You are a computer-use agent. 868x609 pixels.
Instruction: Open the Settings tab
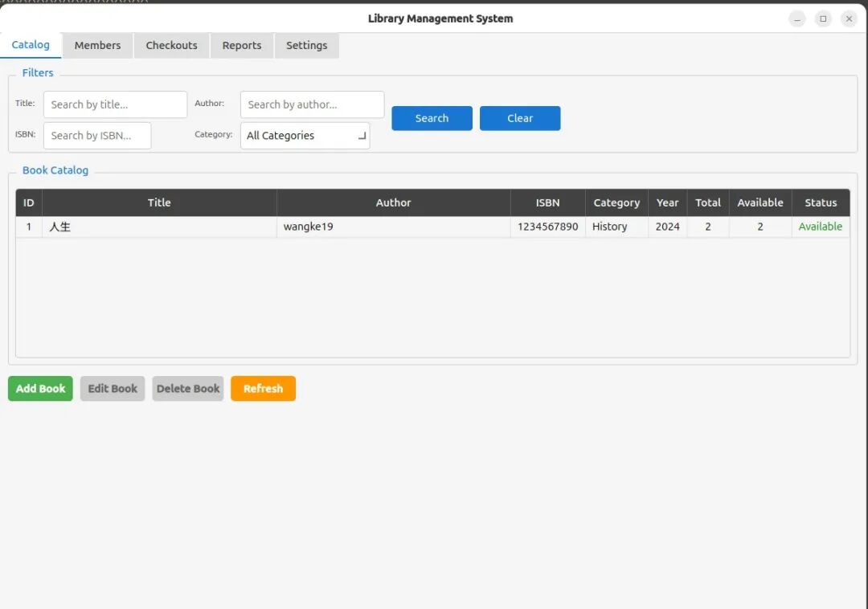point(307,45)
